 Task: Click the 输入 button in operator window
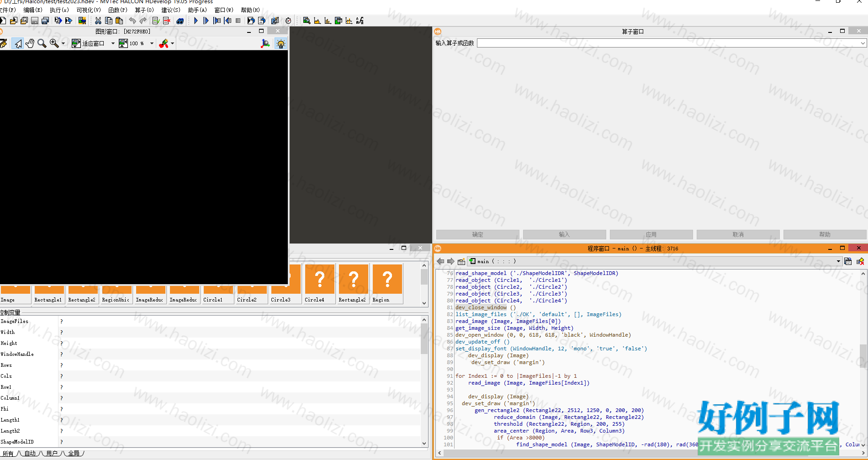tap(565, 234)
